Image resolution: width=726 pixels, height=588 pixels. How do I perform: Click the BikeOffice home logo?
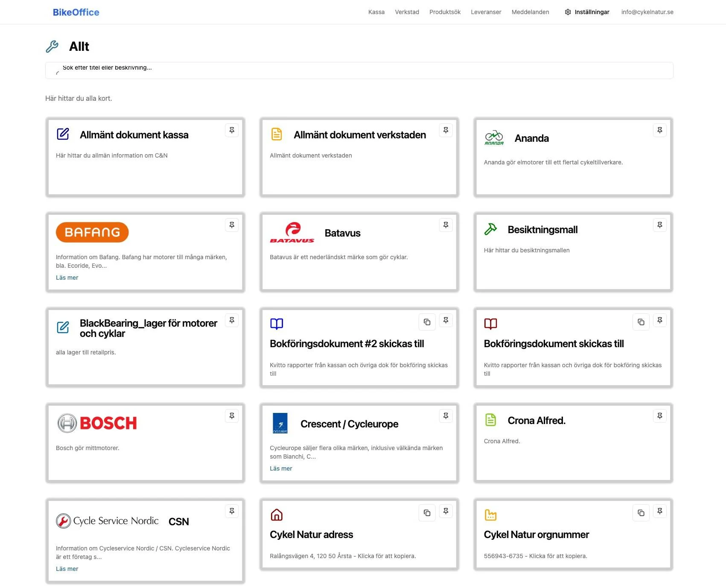tap(76, 12)
